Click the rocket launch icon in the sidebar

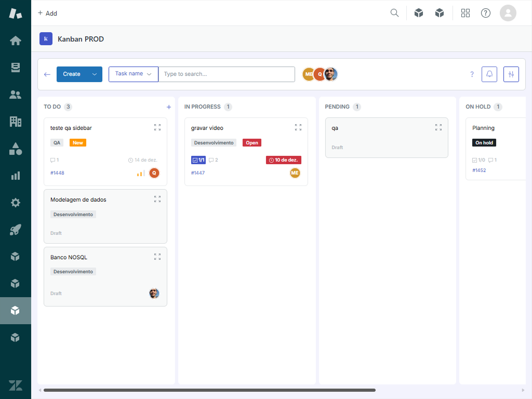pos(15,229)
